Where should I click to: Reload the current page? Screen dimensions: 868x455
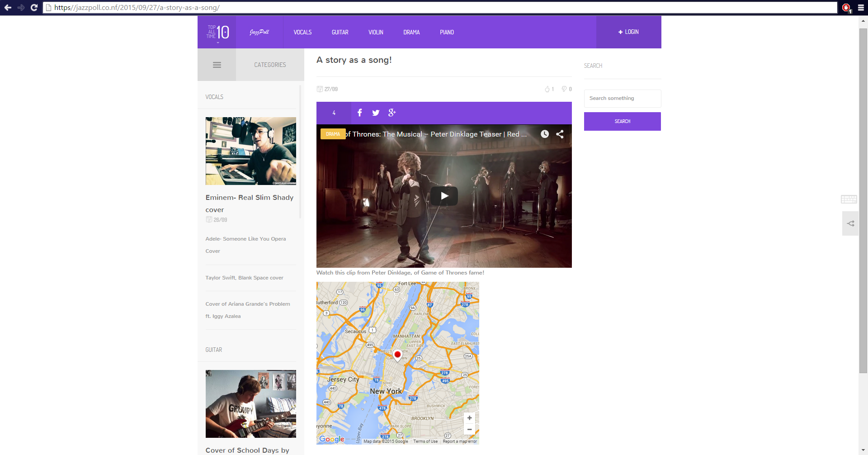click(34, 8)
